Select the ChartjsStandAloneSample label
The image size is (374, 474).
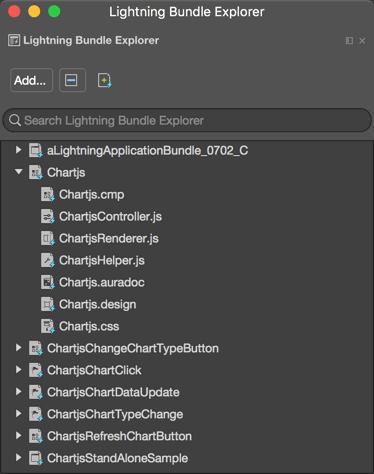117,459
